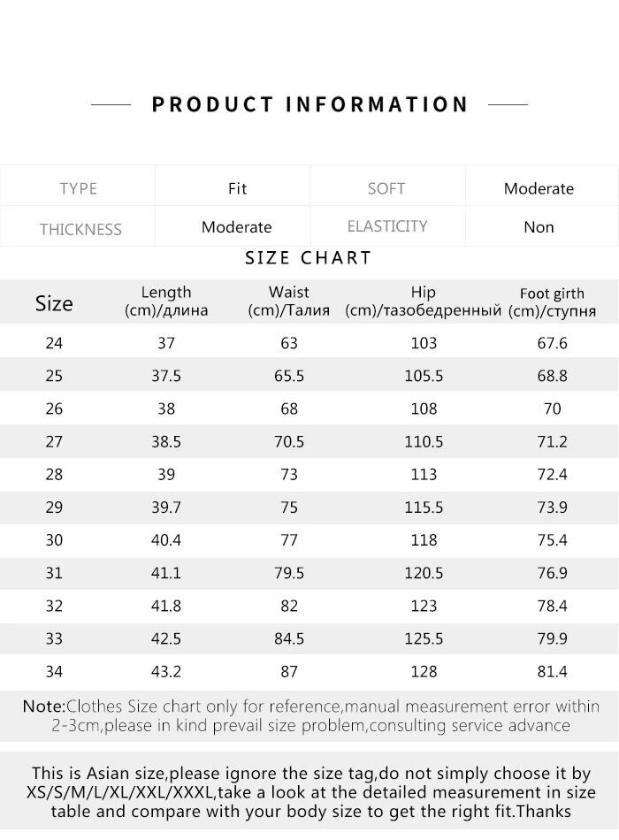This screenshot has width=619, height=840.
Task: Click the THICKNESS label cell
Action: [80, 229]
